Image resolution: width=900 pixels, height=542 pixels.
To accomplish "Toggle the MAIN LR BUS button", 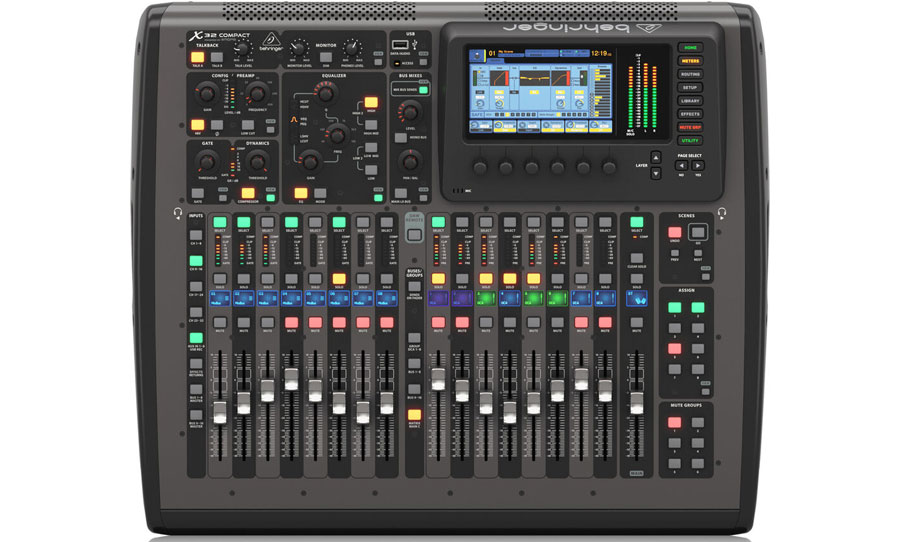I will [401, 193].
